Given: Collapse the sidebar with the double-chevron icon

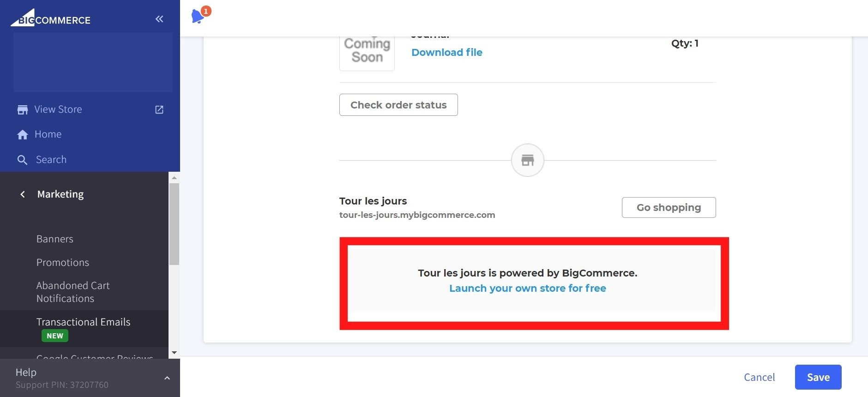Looking at the screenshot, I should point(159,19).
